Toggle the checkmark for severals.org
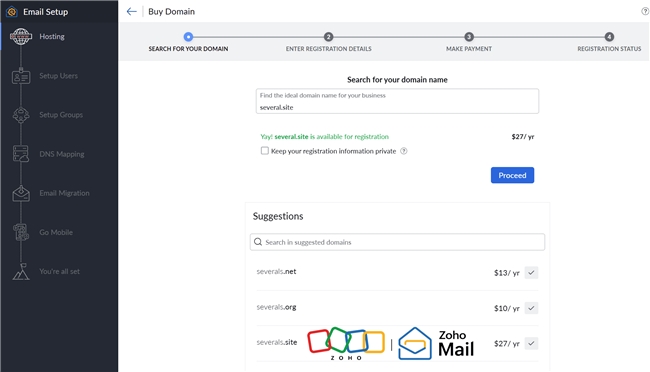Viewport: 650px width, 372px height. pos(531,308)
